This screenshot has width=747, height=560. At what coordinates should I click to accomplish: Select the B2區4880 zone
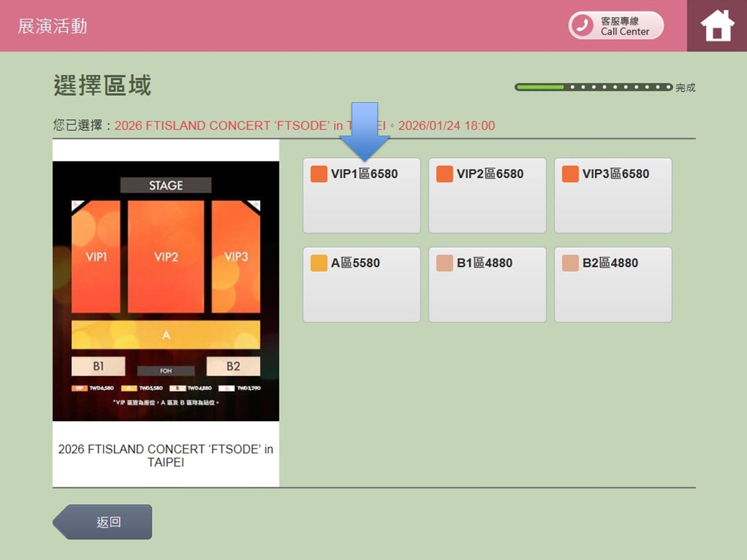[612, 284]
